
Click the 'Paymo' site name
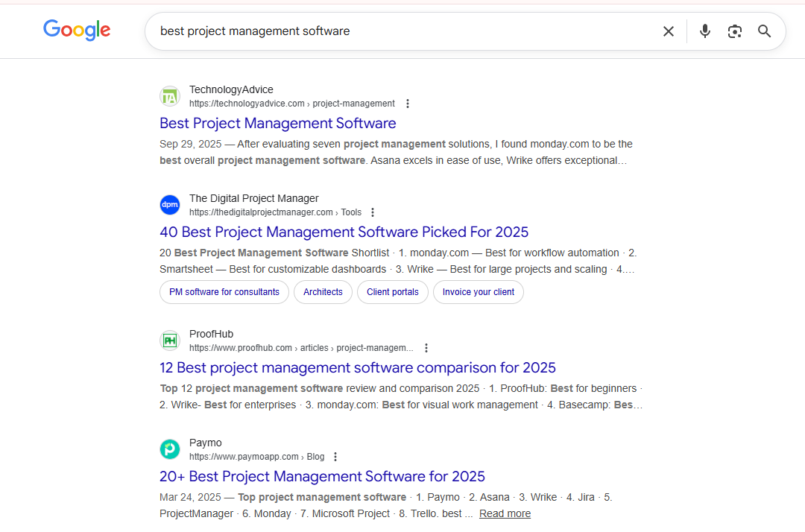pyautogui.click(x=206, y=443)
